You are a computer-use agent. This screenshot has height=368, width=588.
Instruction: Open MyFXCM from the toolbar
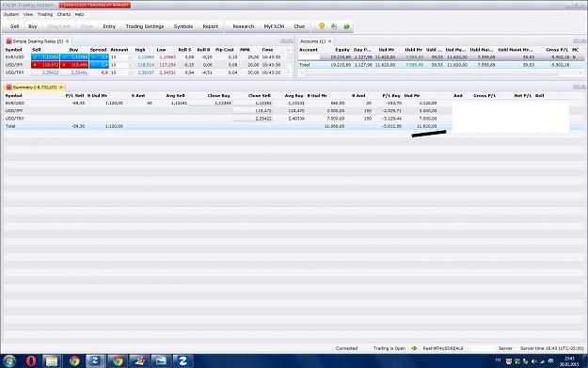coord(274,26)
